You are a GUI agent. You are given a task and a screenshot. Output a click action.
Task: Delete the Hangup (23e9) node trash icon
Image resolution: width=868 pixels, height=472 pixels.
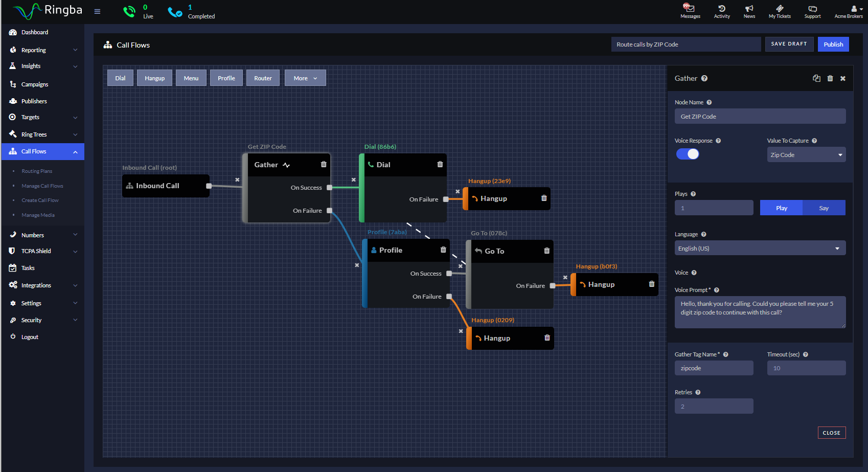pyautogui.click(x=544, y=198)
